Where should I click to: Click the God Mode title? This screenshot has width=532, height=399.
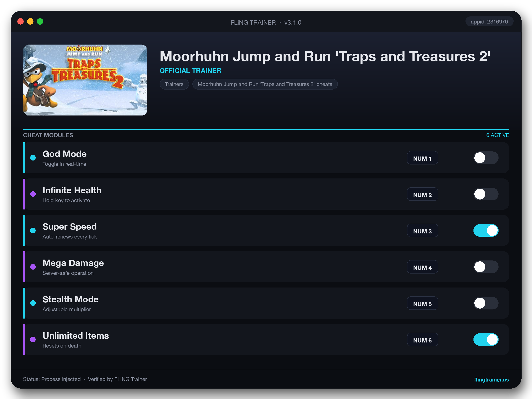click(x=65, y=154)
